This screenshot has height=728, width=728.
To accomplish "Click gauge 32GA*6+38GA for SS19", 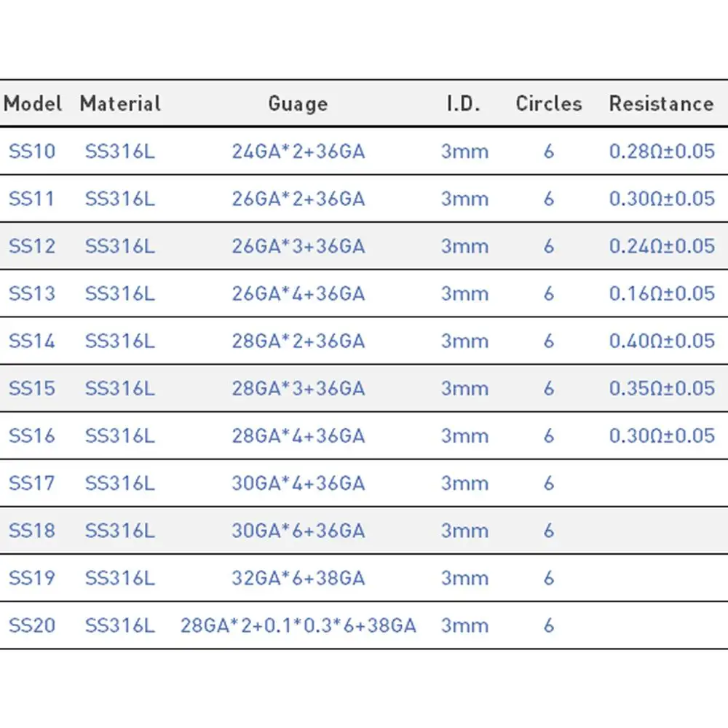I will tap(298, 577).
